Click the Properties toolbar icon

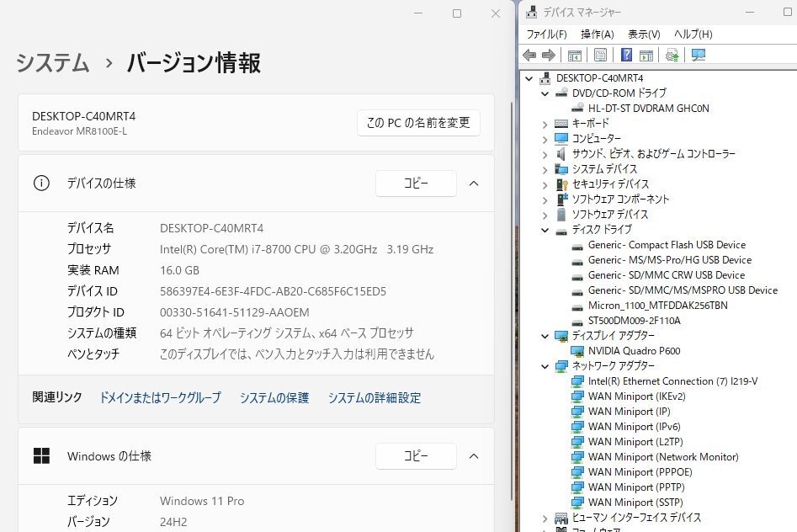click(600, 56)
